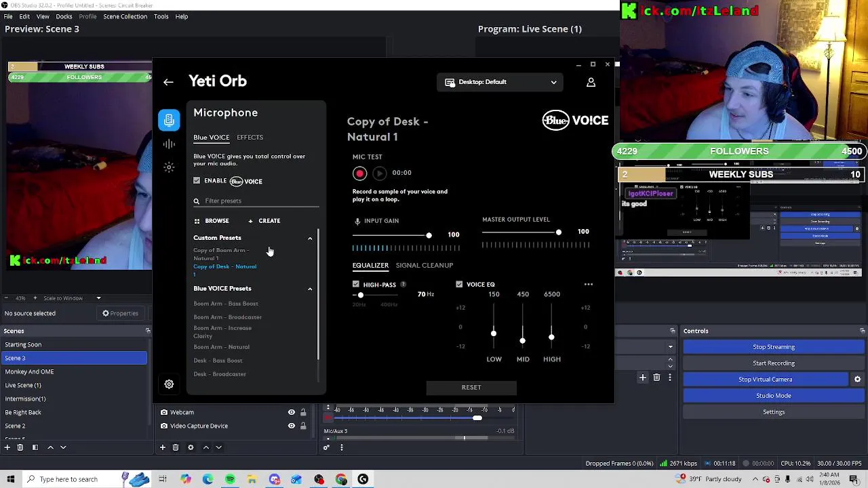The height and width of the screenshot is (488, 868).
Task: Open the lighting sidebar tab
Action: (169, 167)
